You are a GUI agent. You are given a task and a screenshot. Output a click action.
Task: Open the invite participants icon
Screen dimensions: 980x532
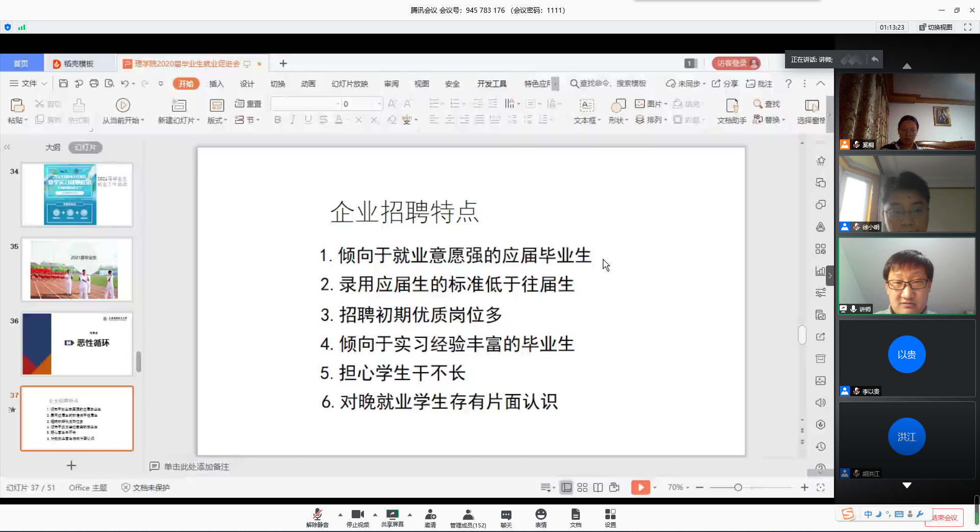(430, 515)
